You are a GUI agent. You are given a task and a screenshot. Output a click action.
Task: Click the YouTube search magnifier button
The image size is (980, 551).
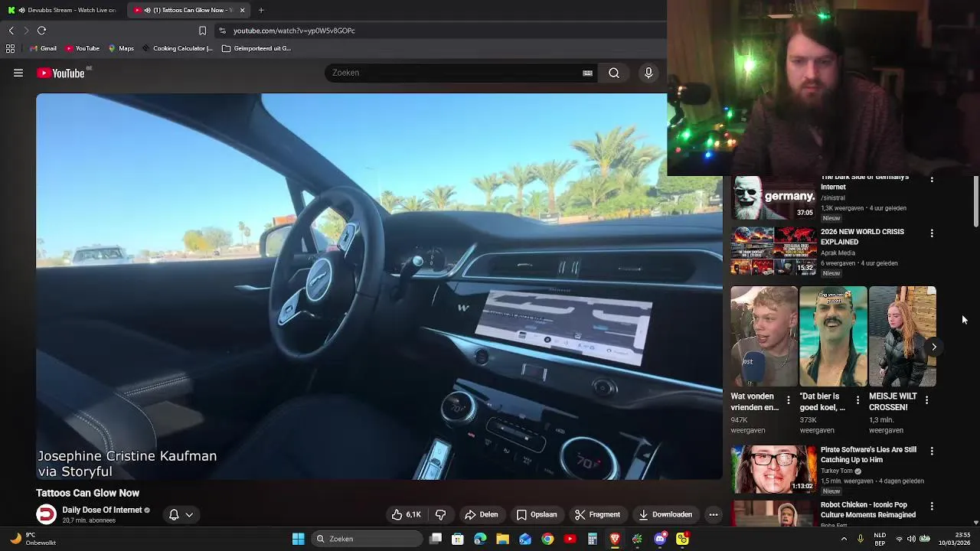pyautogui.click(x=614, y=73)
